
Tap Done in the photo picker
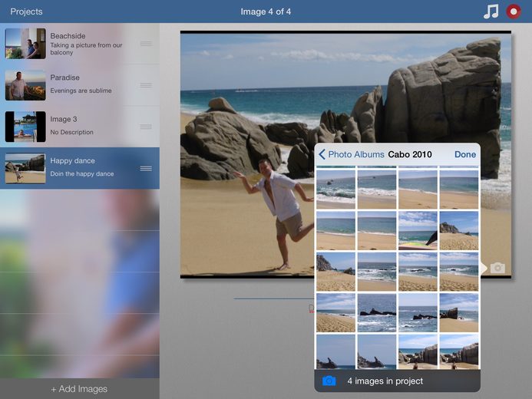point(465,154)
